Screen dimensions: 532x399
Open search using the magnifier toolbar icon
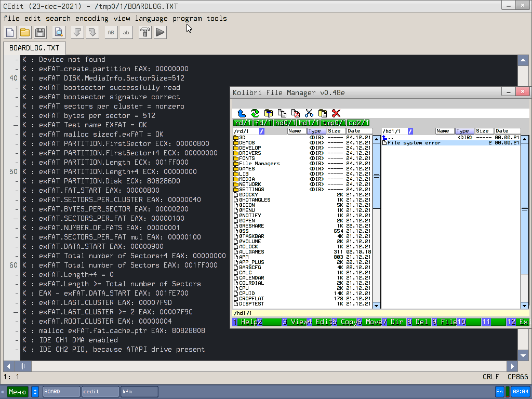tap(58, 32)
